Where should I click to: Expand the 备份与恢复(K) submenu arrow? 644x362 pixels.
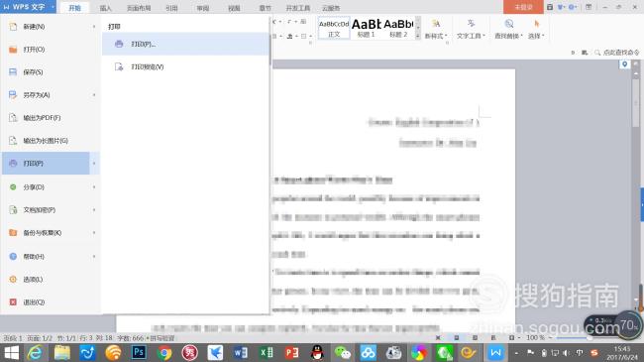click(x=94, y=232)
